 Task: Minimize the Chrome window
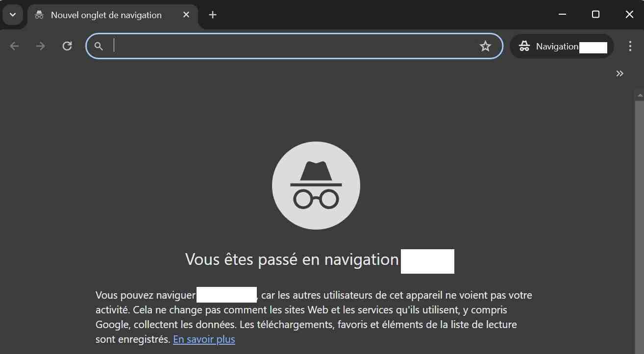pos(563,15)
